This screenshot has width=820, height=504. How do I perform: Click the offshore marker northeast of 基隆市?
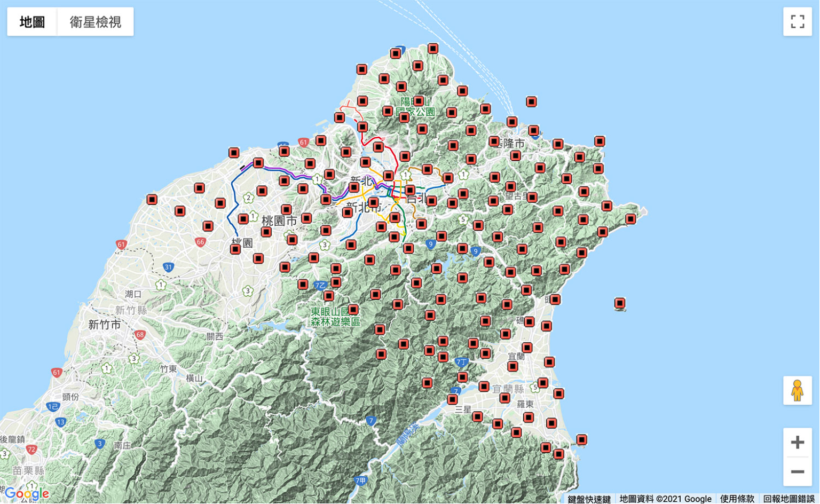pyautogui.click(x=531, y=101)
